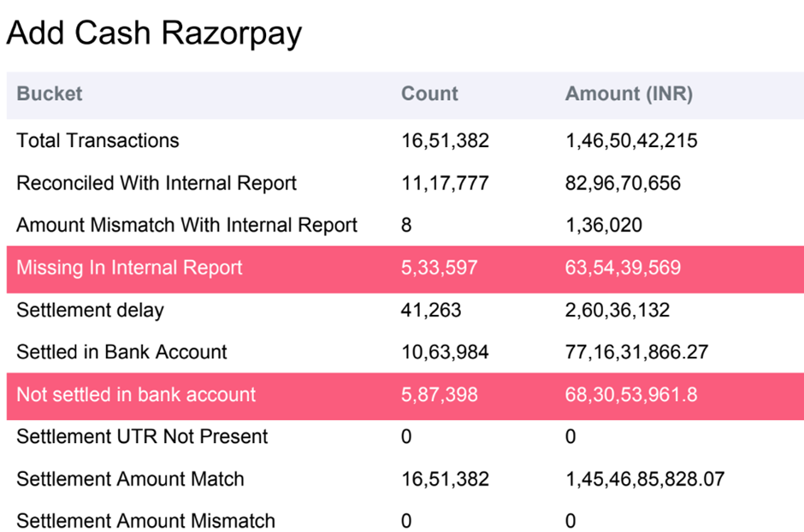Screen dimensions: 804x532
Task: Click 'Reconciled With Internal Report' label
Action: (x=157, y=183)
